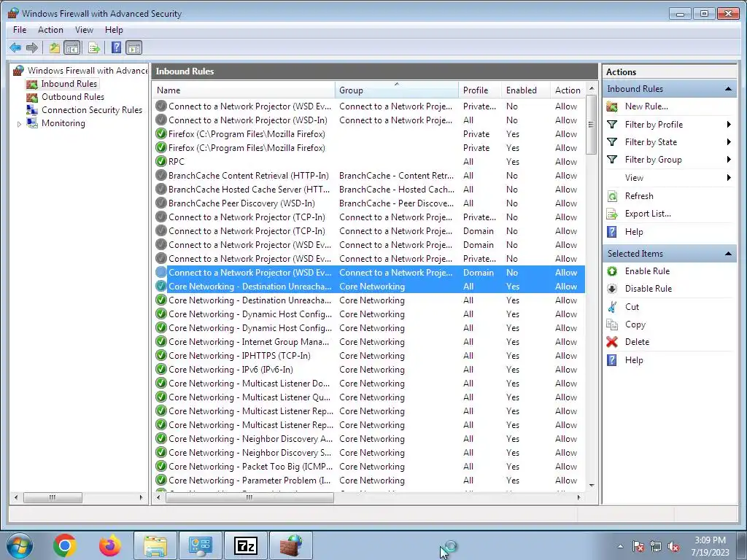747x560 pixels.
Task: Show hidden icons in system tray
Action: 620,547
